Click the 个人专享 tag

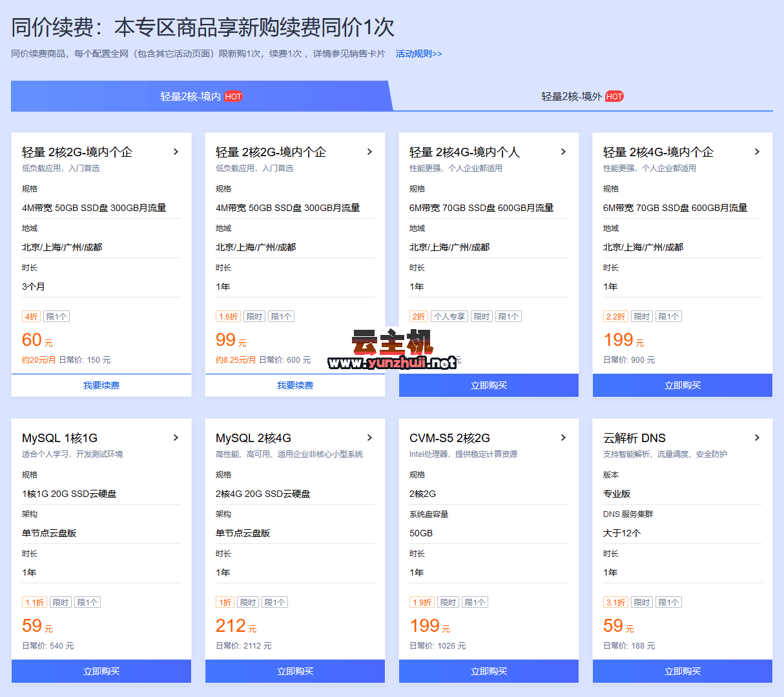449,316
